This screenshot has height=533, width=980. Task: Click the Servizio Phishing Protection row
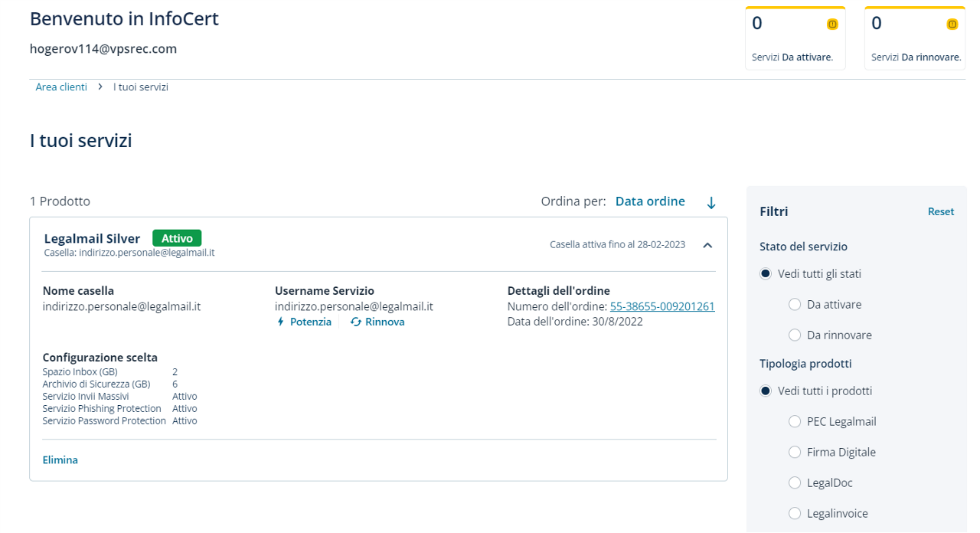(120, 409)
